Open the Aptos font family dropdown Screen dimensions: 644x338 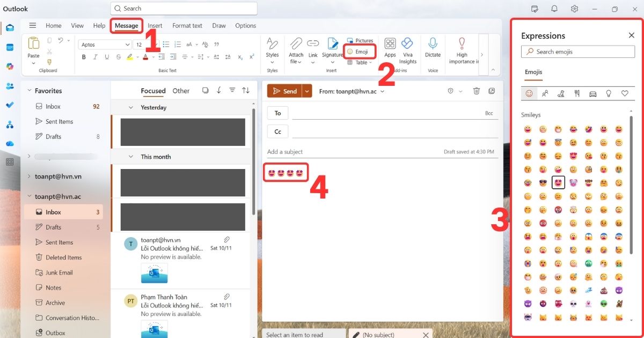(105, 44)
